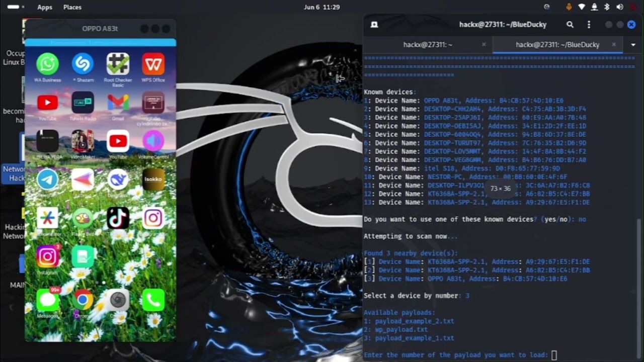Launch TikTok app
The height and width of the screenshot is (362, 644).
[x=118, y=218]
